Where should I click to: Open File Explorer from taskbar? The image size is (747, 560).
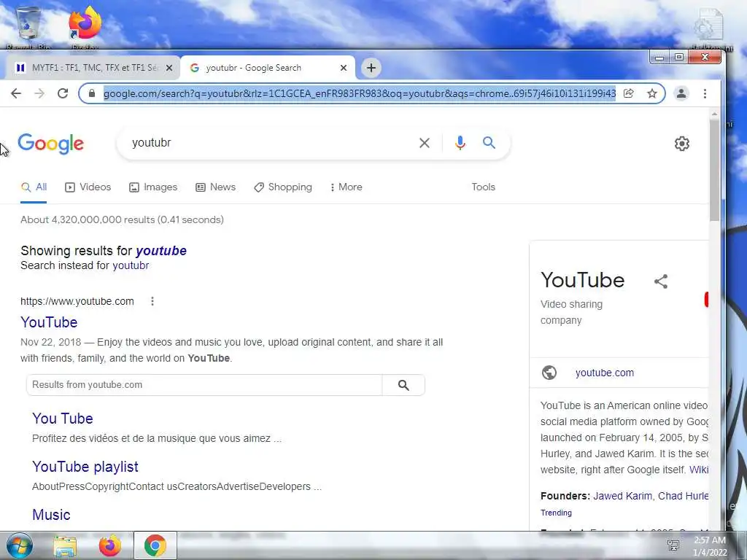(65, 546)
